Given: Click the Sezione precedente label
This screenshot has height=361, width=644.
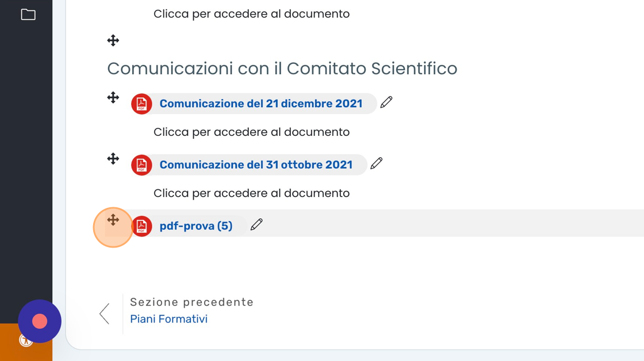Looking at the screenshot, I should point(191,302).
